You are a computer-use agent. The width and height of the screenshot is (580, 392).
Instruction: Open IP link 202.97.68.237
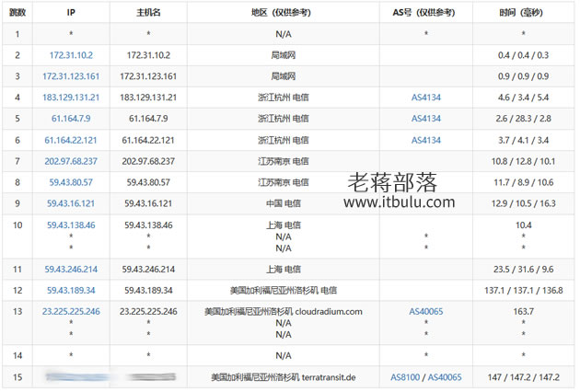click(x=71, y=161)
